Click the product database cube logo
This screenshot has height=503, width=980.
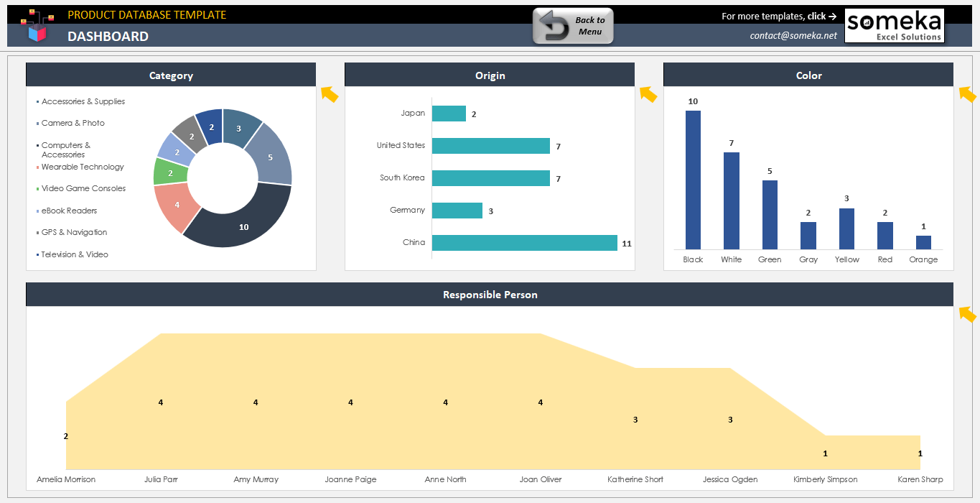(37, 26)
